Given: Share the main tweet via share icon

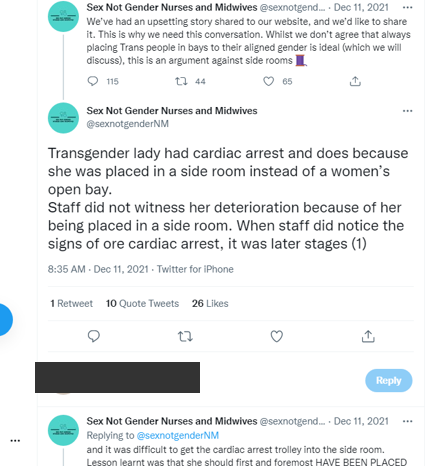Looking at the screenshot, I should tap(368, 336).
